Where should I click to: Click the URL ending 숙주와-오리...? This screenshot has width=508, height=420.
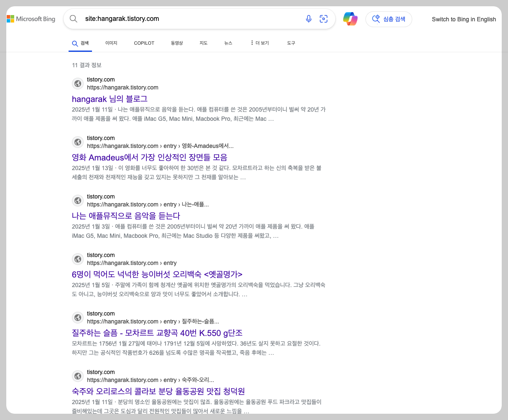[151, 380]
